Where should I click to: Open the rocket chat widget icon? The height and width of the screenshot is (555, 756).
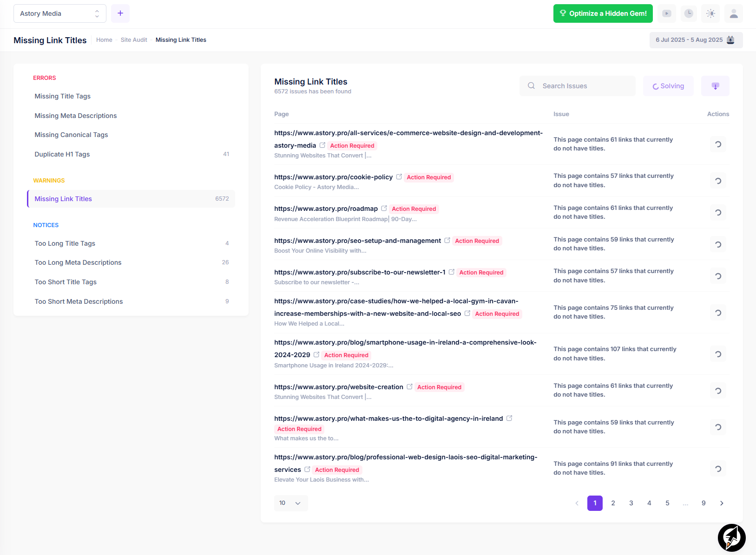click(732, 538)
